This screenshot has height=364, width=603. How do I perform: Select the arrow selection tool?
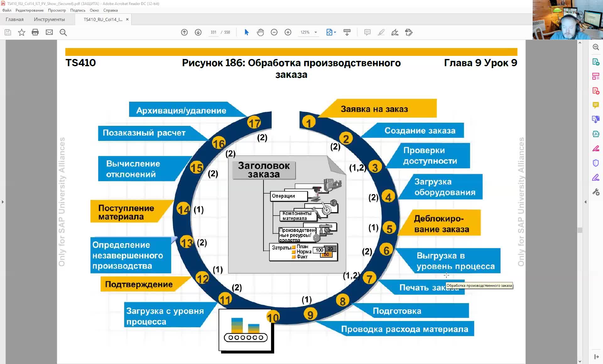point(247,32)
